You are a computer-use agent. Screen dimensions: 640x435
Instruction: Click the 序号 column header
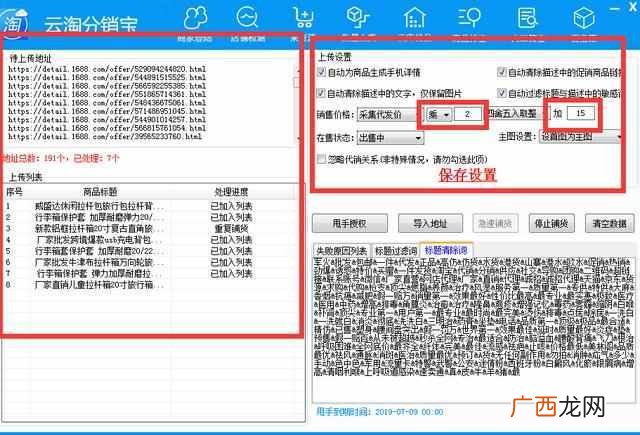point(14,191)
